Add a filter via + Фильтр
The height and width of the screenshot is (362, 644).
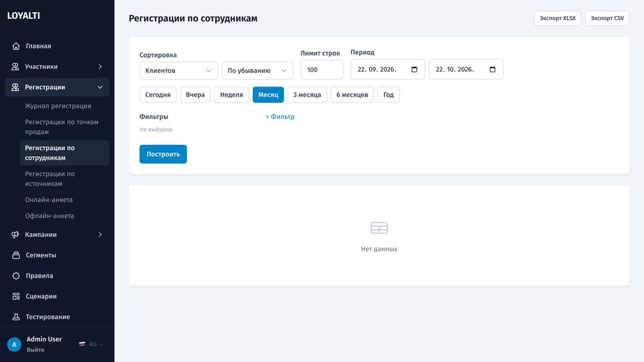[280, 117]
